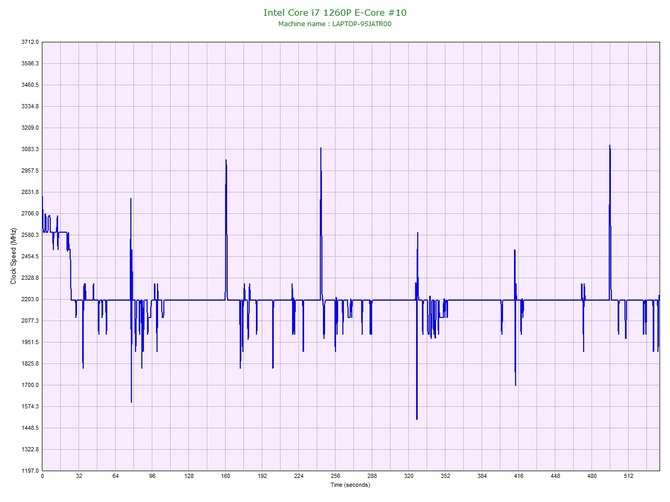
Task: Click the 1197.0 y-axis value
Action: click(30, 471)
